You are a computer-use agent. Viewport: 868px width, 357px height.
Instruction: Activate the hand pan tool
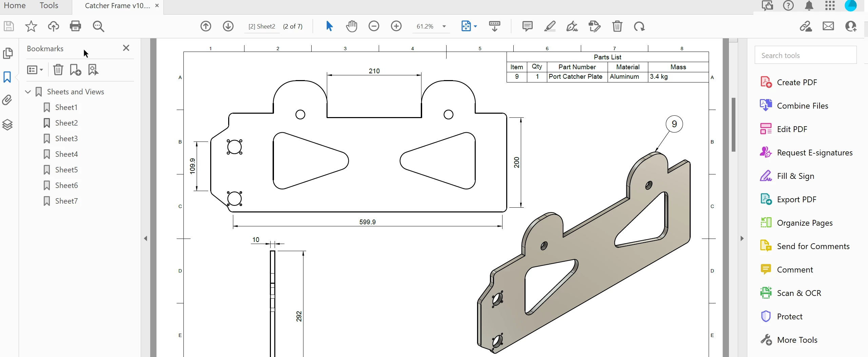tap(352, 26)
